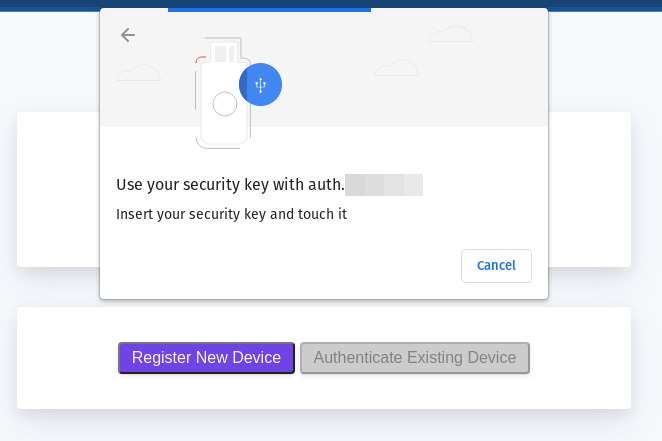Image resolution: width=662 pixels, height=441 pixels.
Task: Click the blue USB symbol badge
Action: (x=260, y=85)
